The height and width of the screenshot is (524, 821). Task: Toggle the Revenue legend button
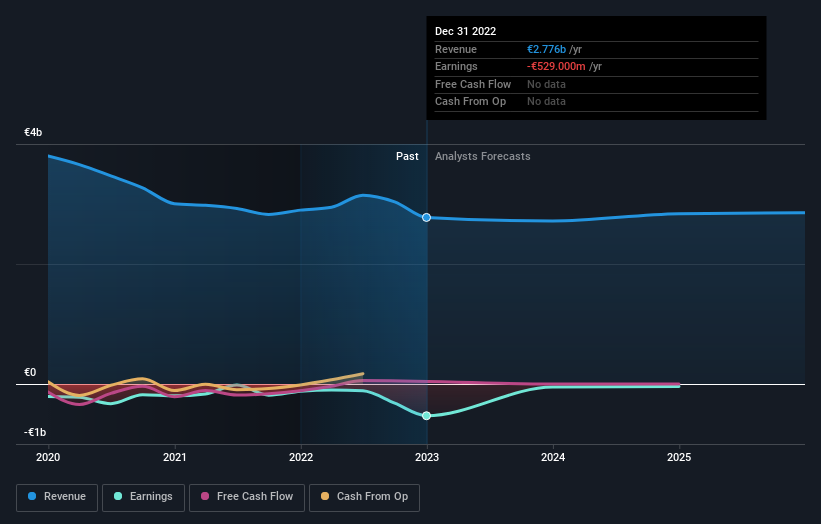[x=57, y=497]
